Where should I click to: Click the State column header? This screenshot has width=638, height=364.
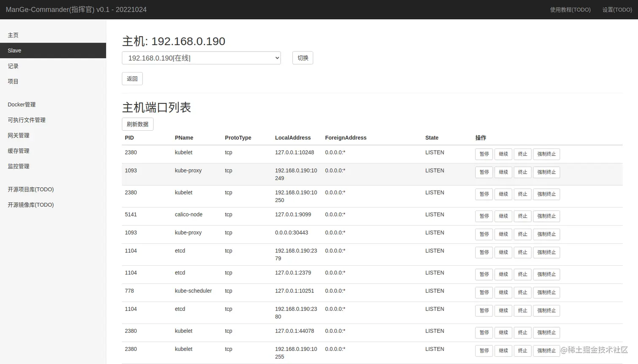[432, 138]
